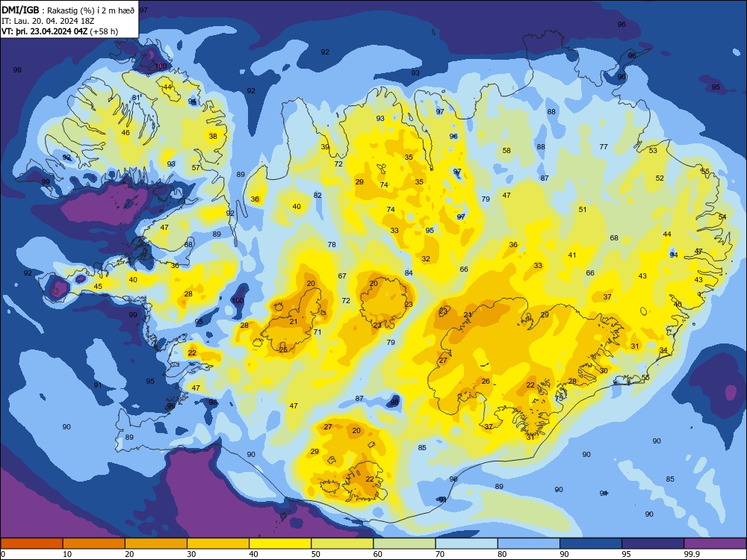Click the humidity value '34' on the map

(x=663, y=350)
